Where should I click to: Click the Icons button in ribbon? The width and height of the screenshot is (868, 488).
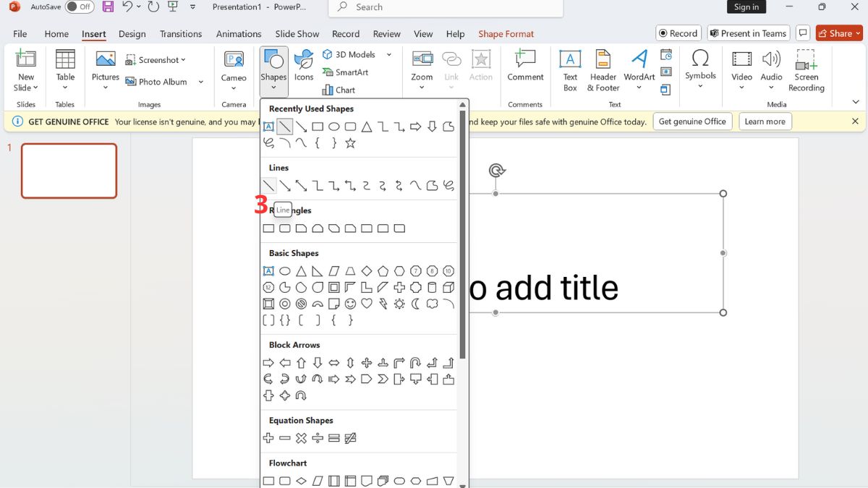pos(304,66)
